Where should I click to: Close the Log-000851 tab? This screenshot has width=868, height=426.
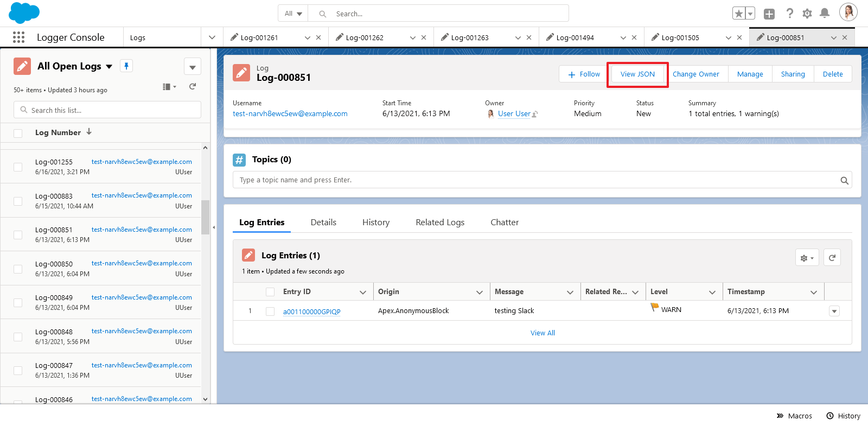[845, 37]
